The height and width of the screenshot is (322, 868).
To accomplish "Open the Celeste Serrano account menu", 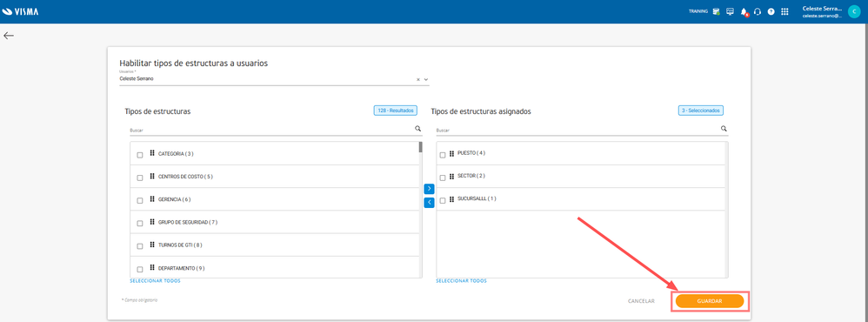I will point(831,11).
